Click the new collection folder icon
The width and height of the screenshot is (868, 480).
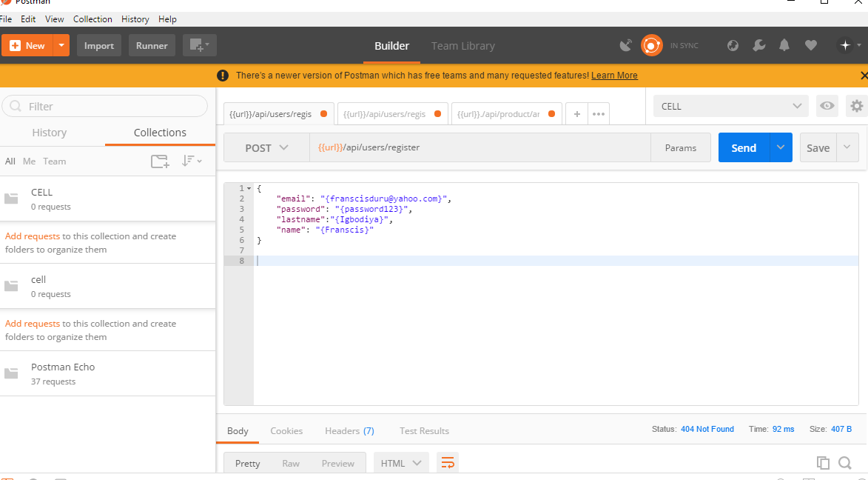pyautogui.click(x=160, y=161)
